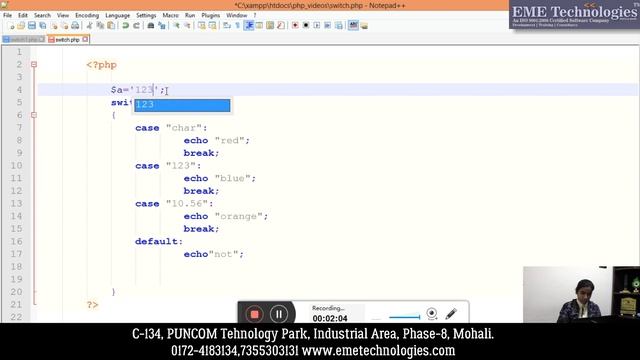Place cursor on case "char": line
This screenshot has width=640, height=360.
(171, 128)
